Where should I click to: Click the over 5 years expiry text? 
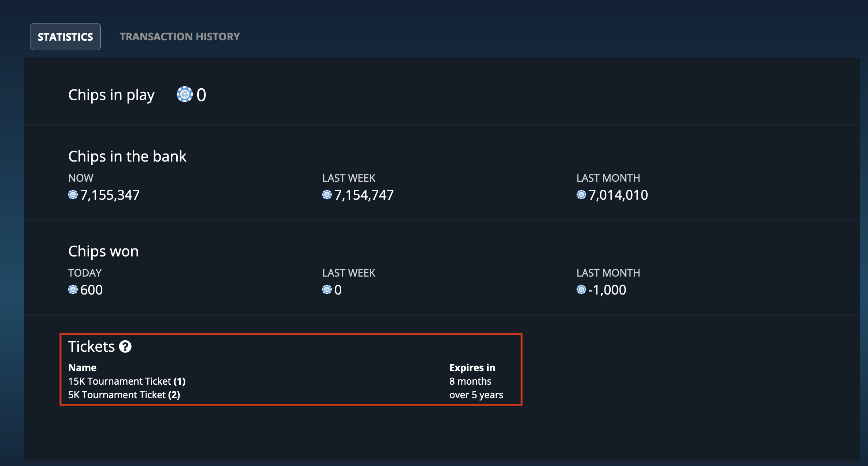coord(476,395)
